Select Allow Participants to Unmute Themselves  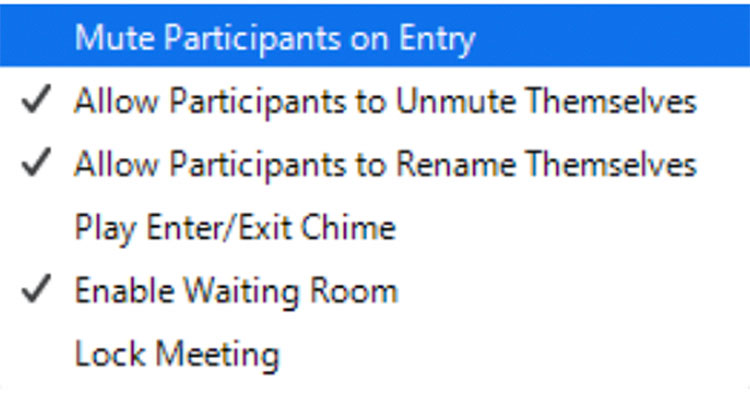pyautogui.click(x=385, y=102)
